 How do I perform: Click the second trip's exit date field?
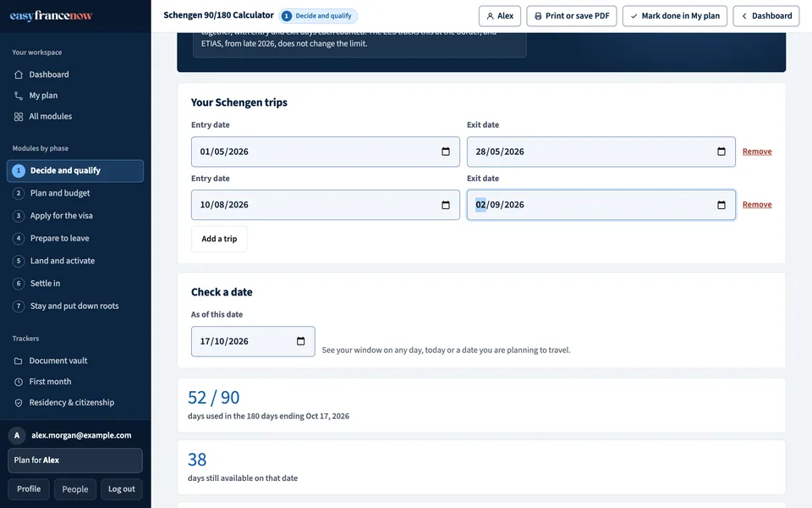tap(601, 205)
